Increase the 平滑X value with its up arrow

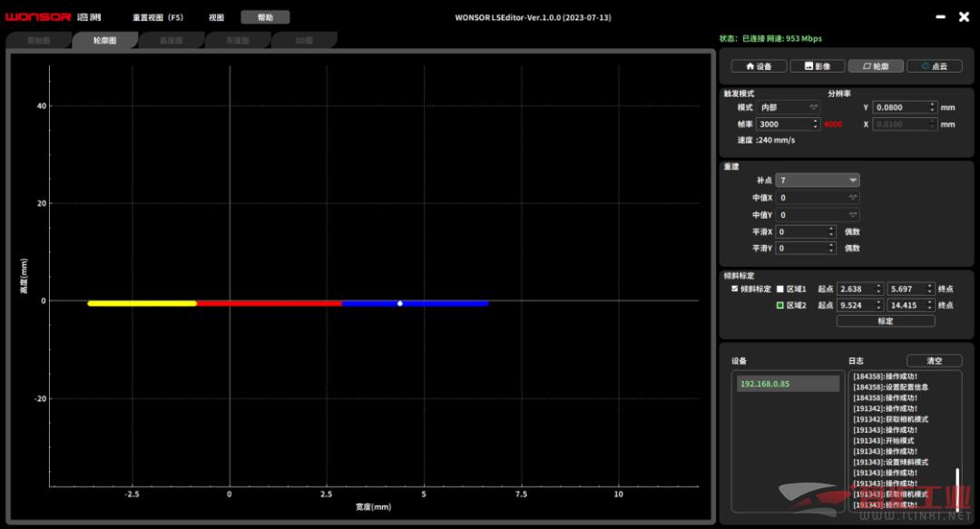pyautogui.click(x=831, y=229)
